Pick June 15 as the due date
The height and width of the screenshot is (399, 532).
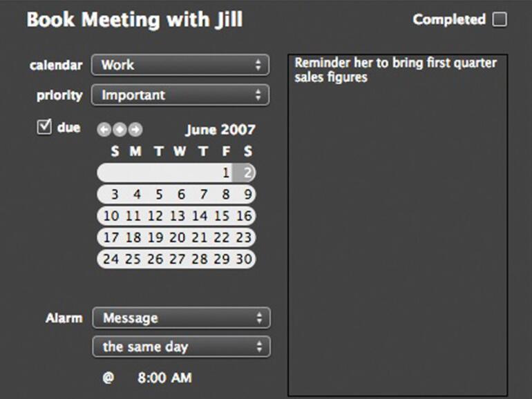point(222,216)
